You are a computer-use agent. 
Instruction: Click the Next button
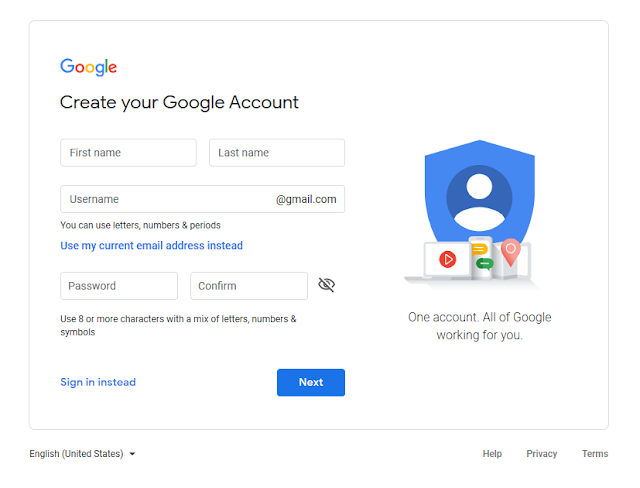tap(311, 382)
